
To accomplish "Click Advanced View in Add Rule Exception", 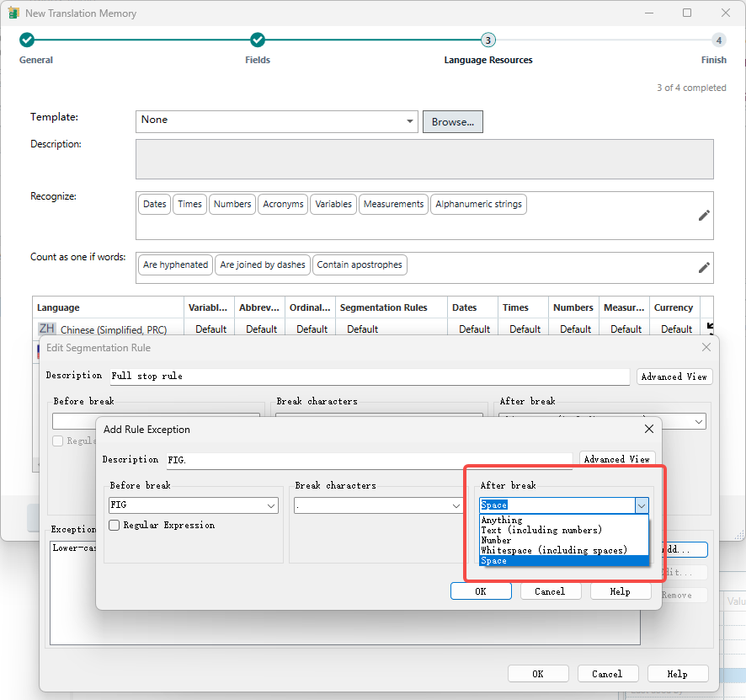I will [616, 459].
